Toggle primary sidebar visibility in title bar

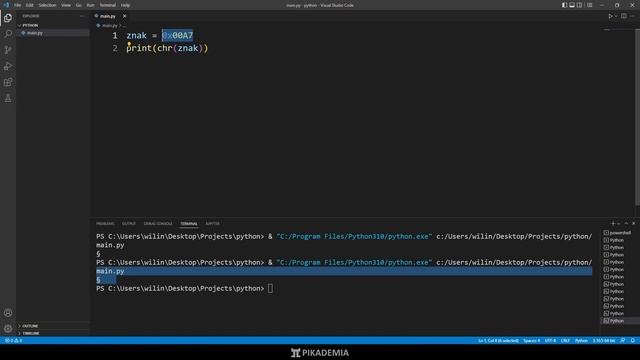[x=564, y=5]
